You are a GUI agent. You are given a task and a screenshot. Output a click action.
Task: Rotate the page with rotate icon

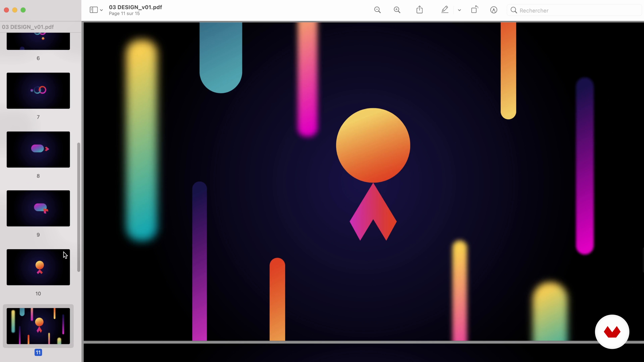pos(474,10)
